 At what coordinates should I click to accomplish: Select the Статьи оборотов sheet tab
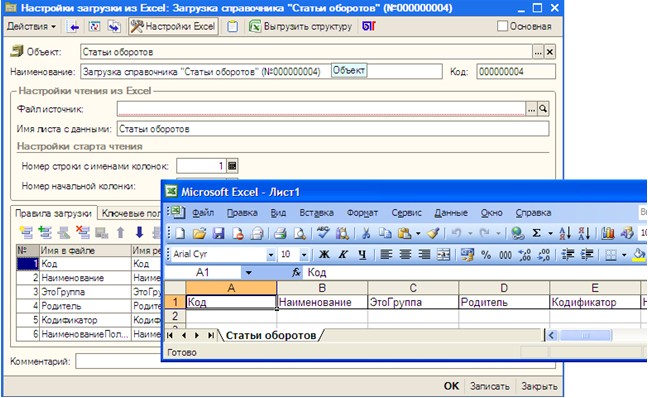click(271, 335)
